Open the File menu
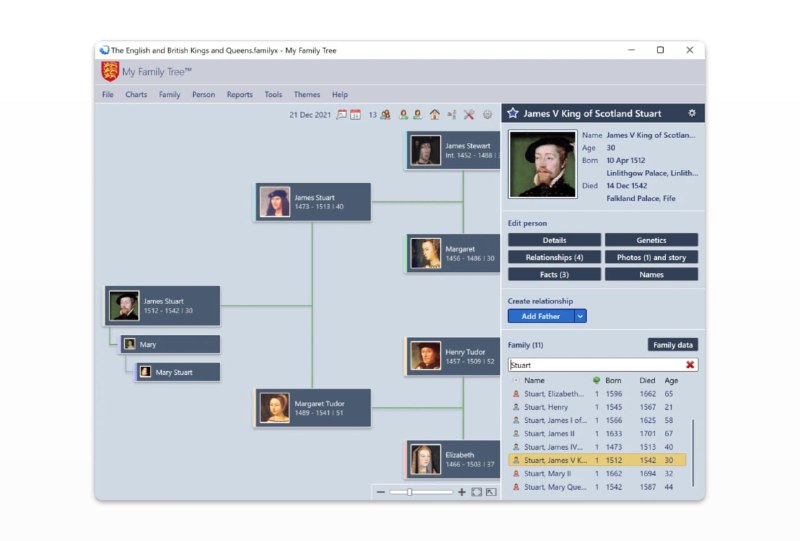This screenshot has height=541, width=800. coord(108,94)
